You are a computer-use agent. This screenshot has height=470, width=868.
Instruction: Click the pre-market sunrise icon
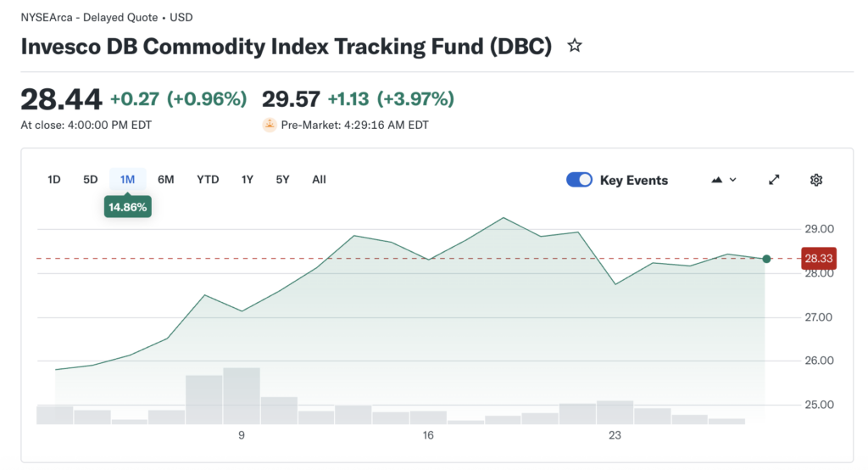pyautogui.click(x=269, y=125)
